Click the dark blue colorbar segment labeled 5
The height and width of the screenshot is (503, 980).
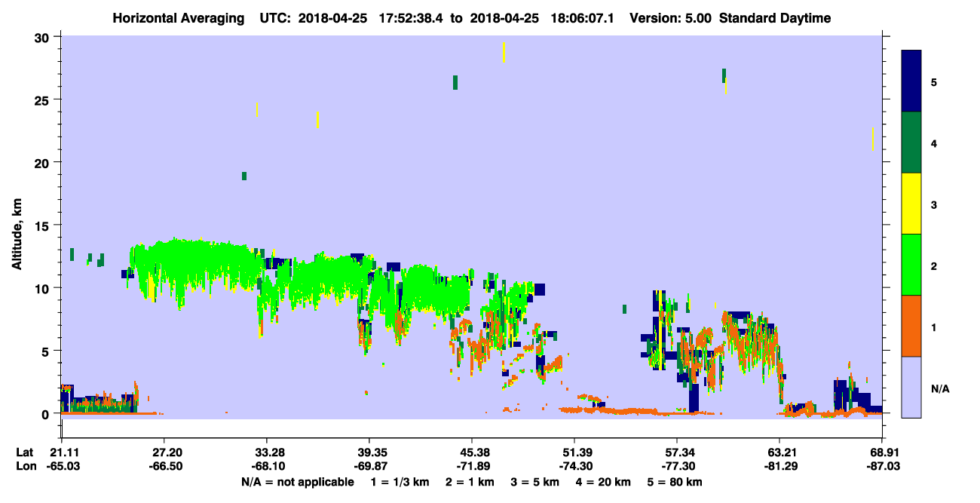pos(911,81)
